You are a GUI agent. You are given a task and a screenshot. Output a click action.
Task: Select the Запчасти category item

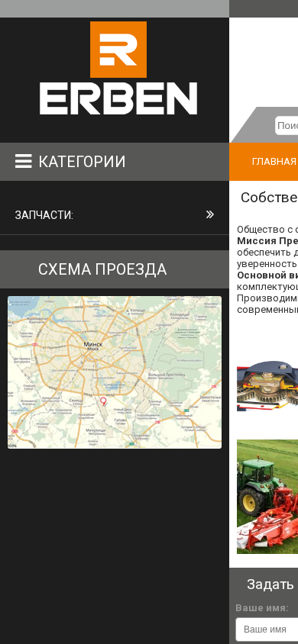pyautogui.click(x=115, y=215)
